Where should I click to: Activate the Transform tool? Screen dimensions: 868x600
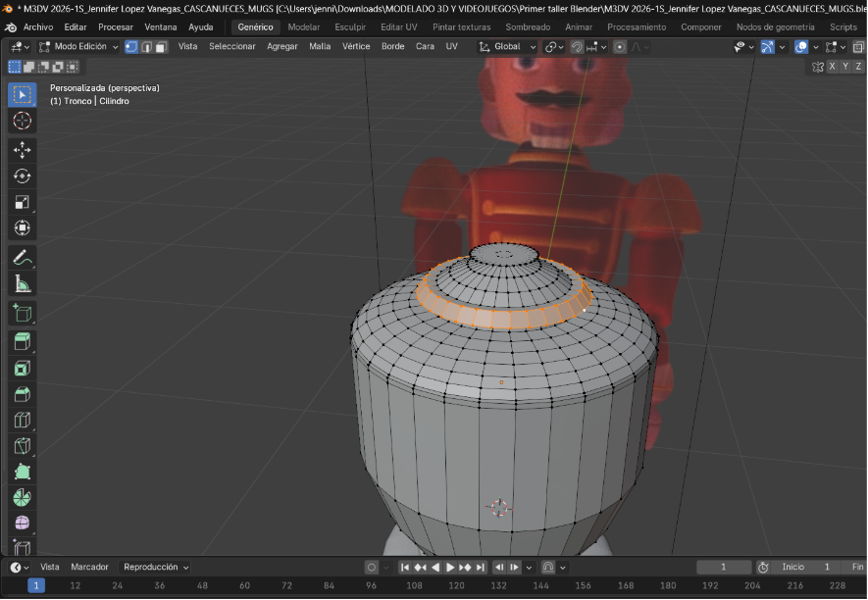pyautogui.click(x=22, y=227)
